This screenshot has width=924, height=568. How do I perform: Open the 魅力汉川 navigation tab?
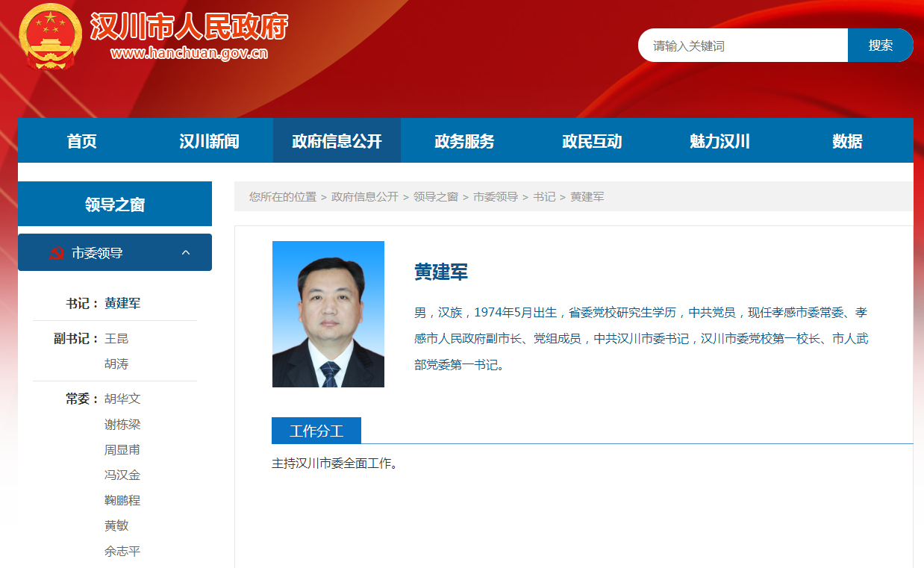(719, 141)
